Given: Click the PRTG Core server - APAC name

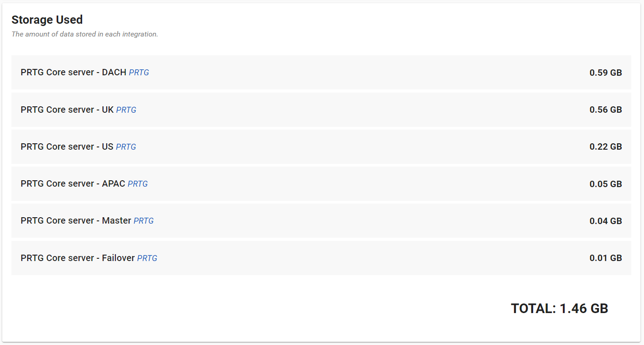Looking at the screenshot, I should pos(73,184).
